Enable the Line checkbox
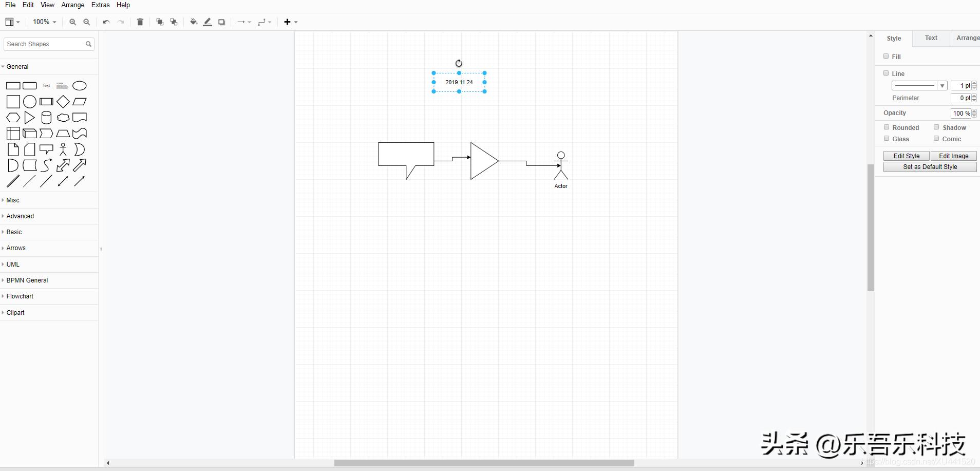The image size is (980, 471). click(x=886, y=73)
